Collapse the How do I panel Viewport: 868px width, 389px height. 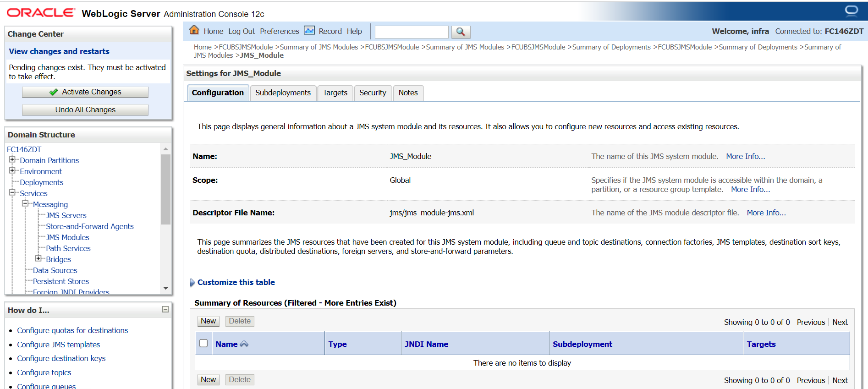click(165, 310)
